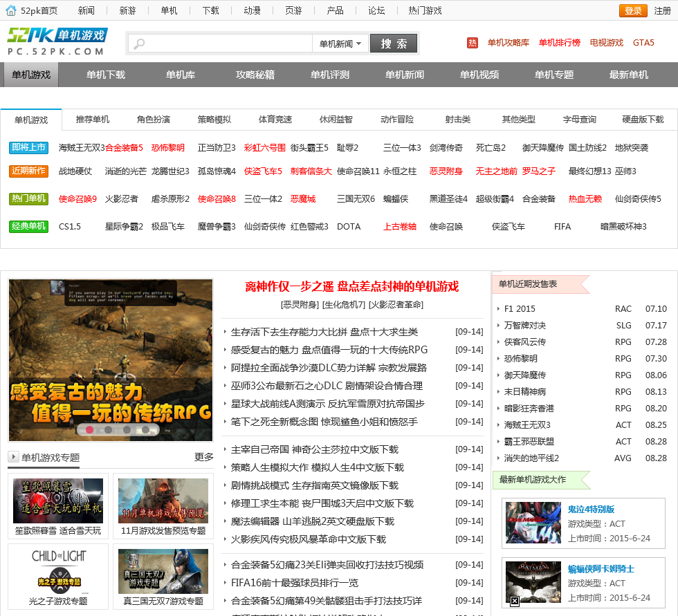Close the ad via small X icon

515,601
